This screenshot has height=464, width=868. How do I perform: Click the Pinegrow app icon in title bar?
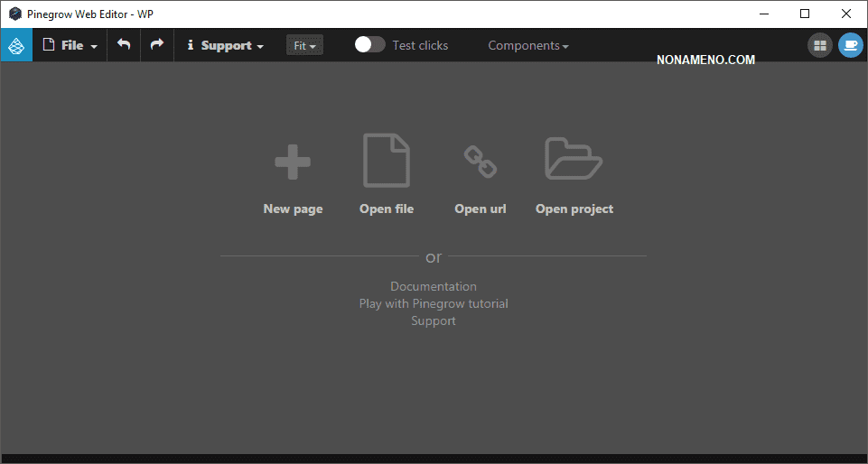(14, 14)
